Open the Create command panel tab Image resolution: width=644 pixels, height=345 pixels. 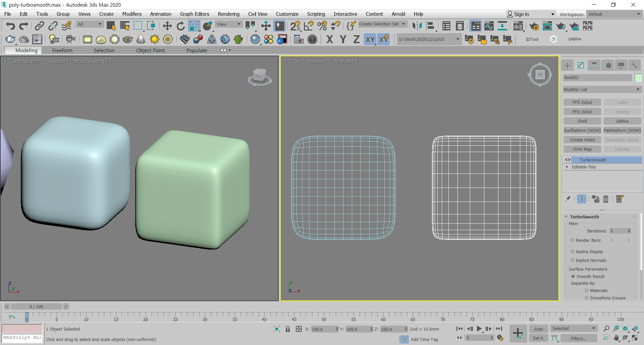(568, 65)
